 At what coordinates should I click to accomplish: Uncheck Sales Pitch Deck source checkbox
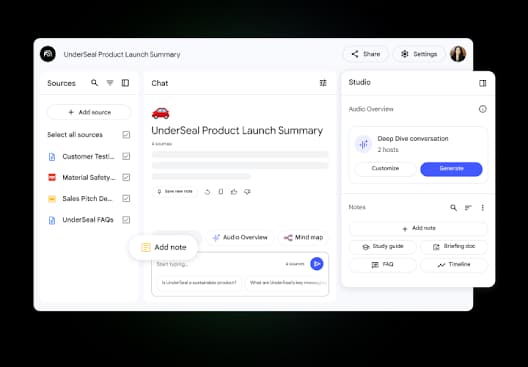tap(126, 199)
